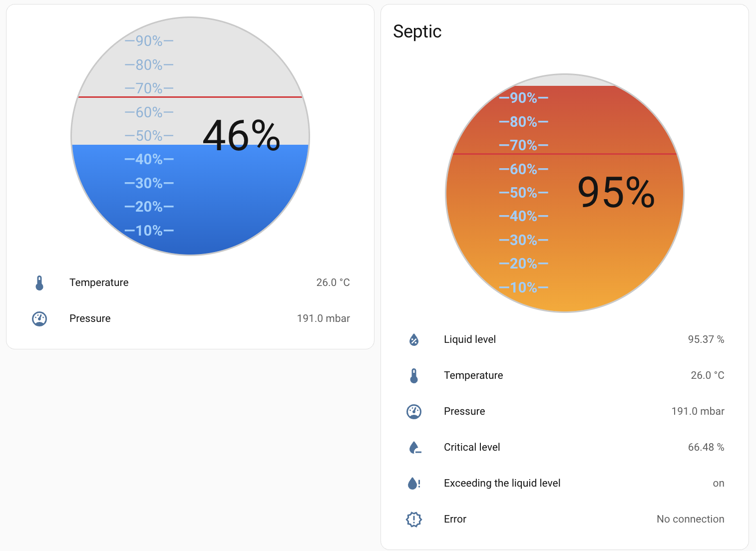This screenshot has height=551, width=756.
Task: Click the Error alert decagram icon
Action: point(414,520)
